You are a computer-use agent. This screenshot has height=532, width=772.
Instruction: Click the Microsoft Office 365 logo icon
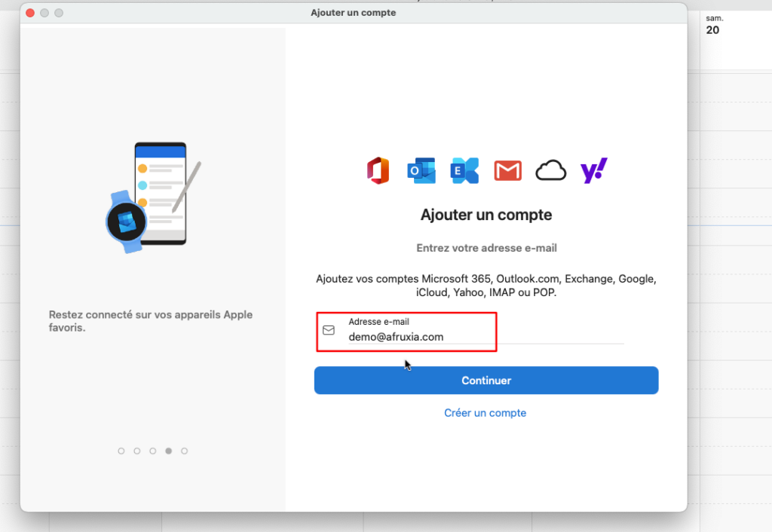coord(378,171)
